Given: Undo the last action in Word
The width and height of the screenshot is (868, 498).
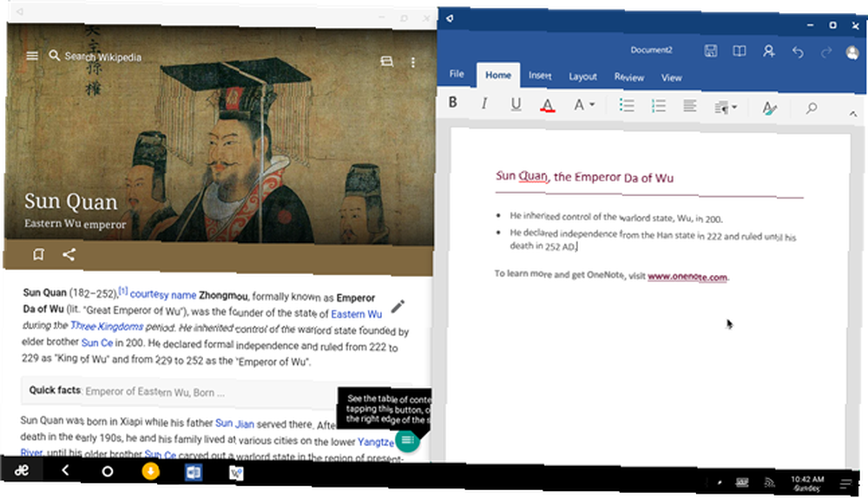Looking at the screenshot, I should pos(798,52).
